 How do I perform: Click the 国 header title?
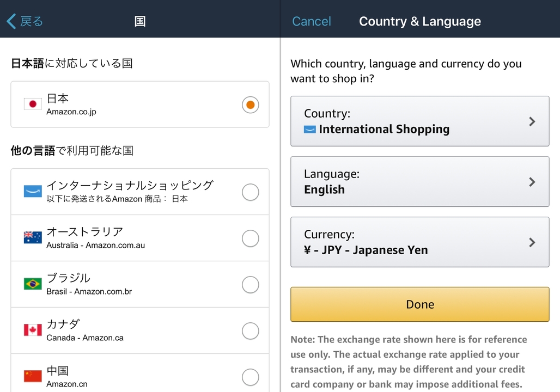click(140, 21)
